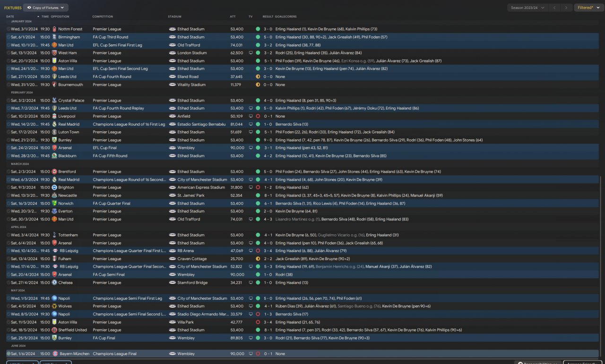
Task: Sort by the Opposition column header
Action: coord(60,17)
